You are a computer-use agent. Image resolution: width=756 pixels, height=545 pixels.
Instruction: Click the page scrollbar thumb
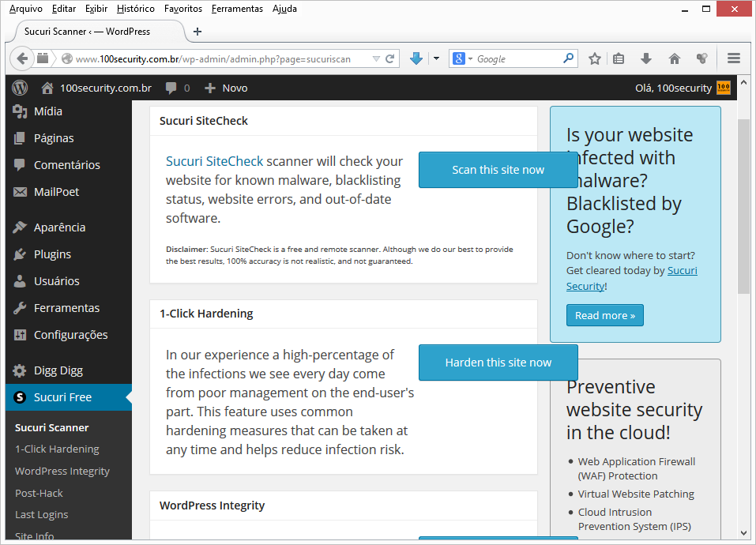[743, 206]
